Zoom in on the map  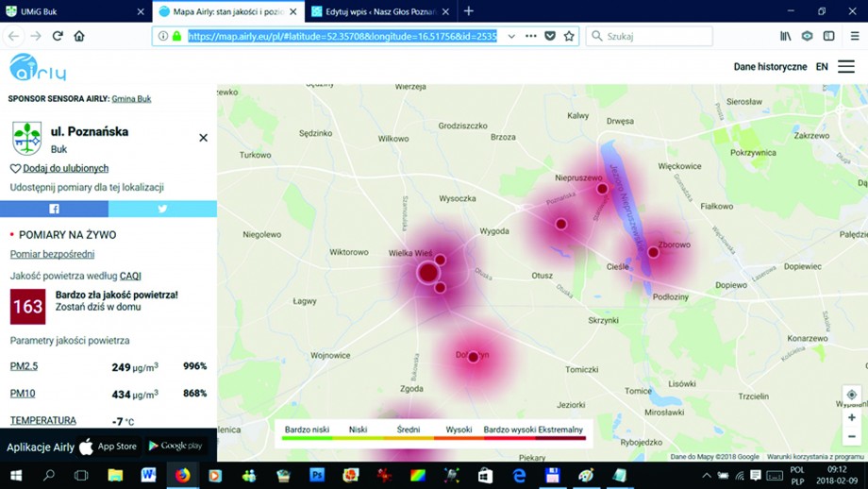tap(852, 417)
